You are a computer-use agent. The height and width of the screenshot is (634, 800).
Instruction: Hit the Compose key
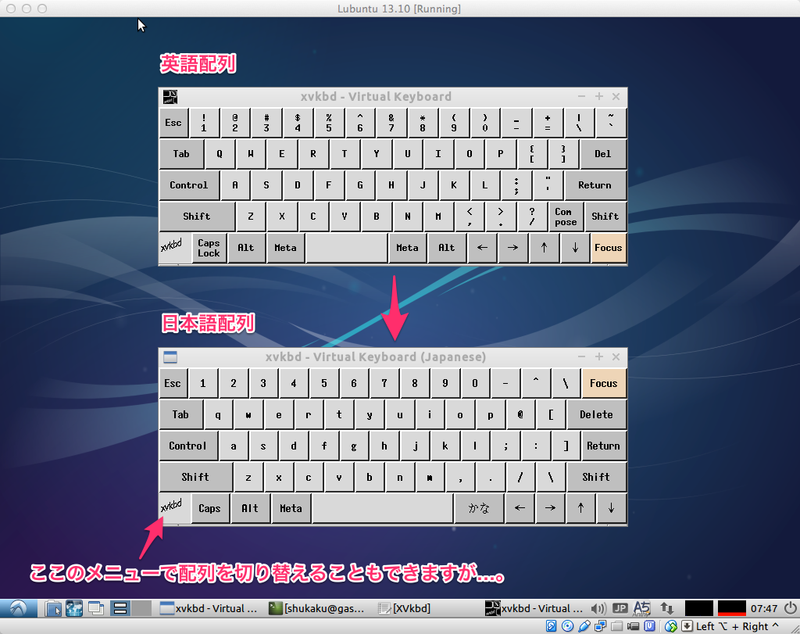[565, 216]
